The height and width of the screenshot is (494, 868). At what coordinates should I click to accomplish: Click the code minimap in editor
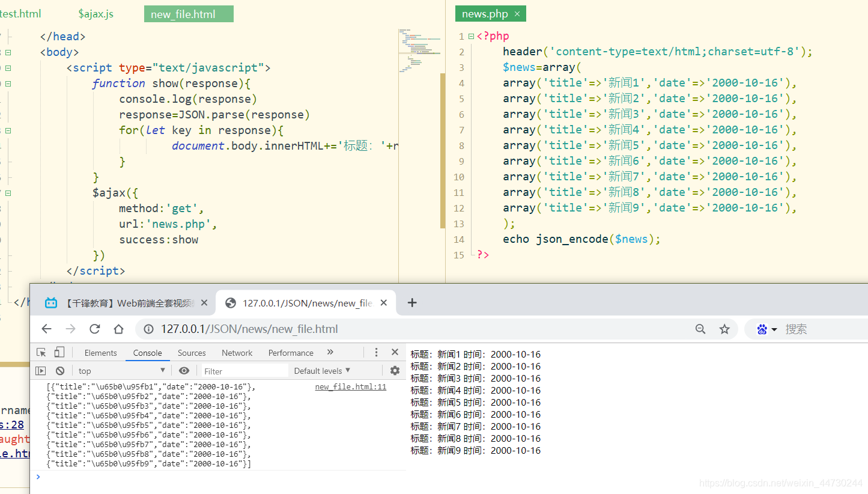[x=419, y=52]
